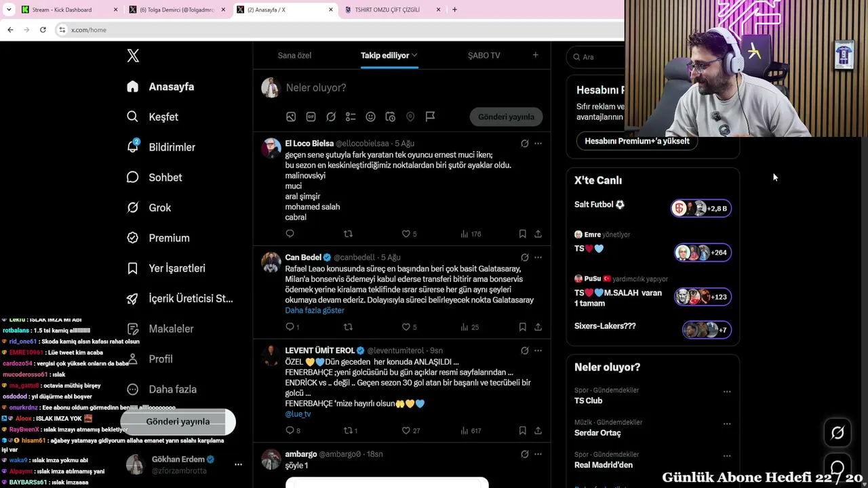868x488 pixels.
Task: Open @lue_tv mention link
Action: pos(298,414)
